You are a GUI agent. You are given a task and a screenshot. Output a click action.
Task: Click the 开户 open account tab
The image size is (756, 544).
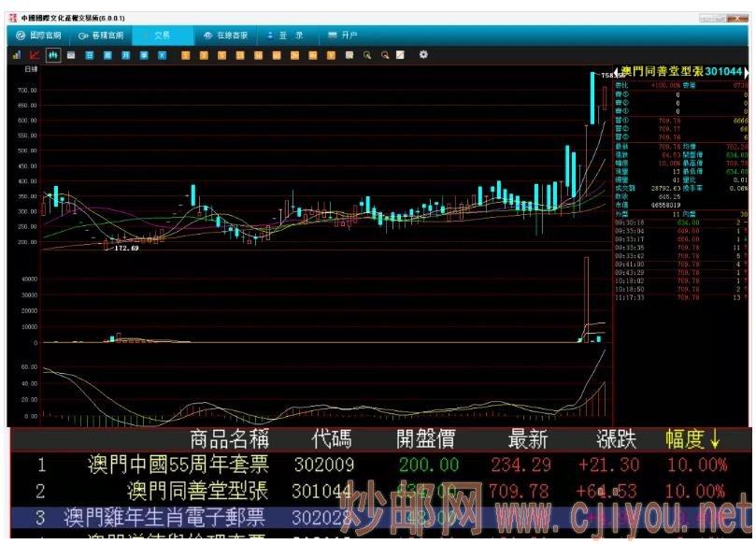[x=343, y=36]
